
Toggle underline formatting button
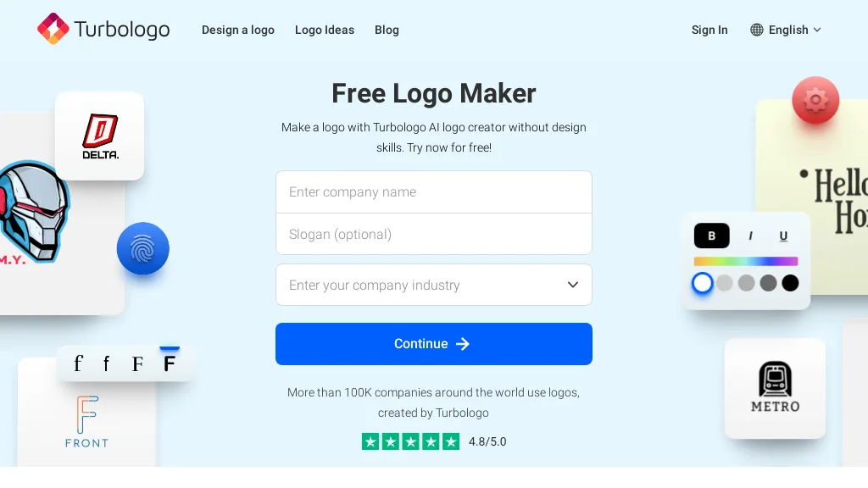(783, 236)
